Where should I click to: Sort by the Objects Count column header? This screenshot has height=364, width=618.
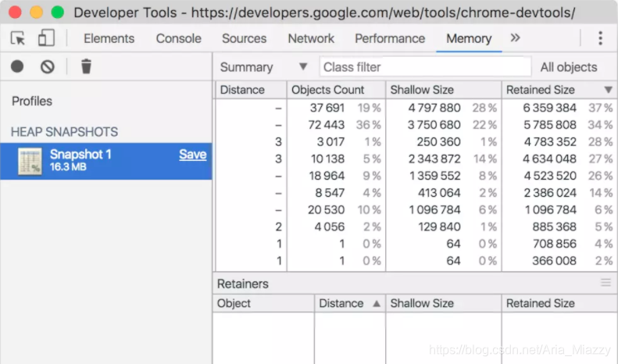tap(336, 90)
